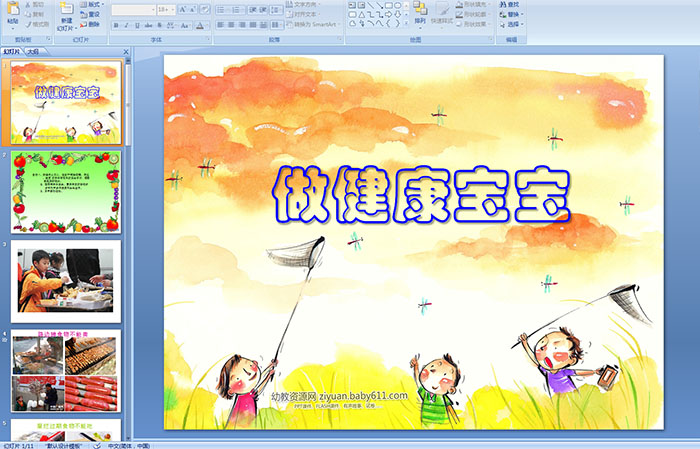Toggle Align Text Right
Screen dimensions: 700x449
[x=242, y=25]
